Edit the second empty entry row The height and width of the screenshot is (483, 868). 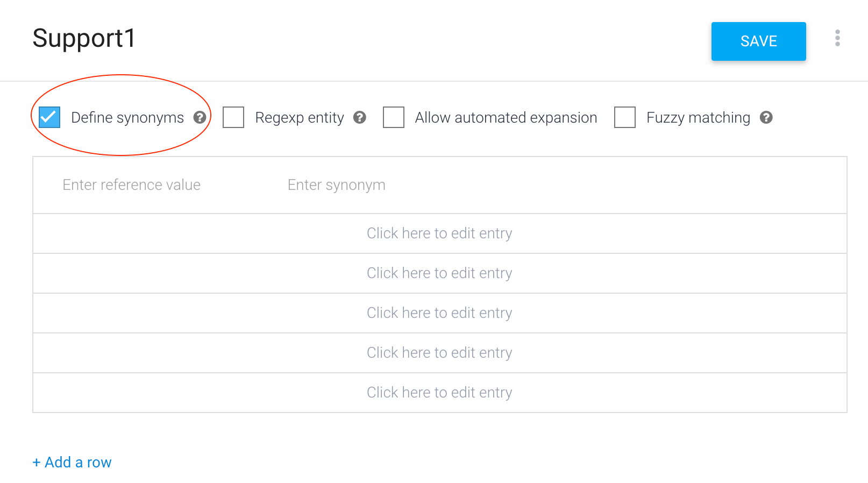pyautogui.click(x=439, y=273)
